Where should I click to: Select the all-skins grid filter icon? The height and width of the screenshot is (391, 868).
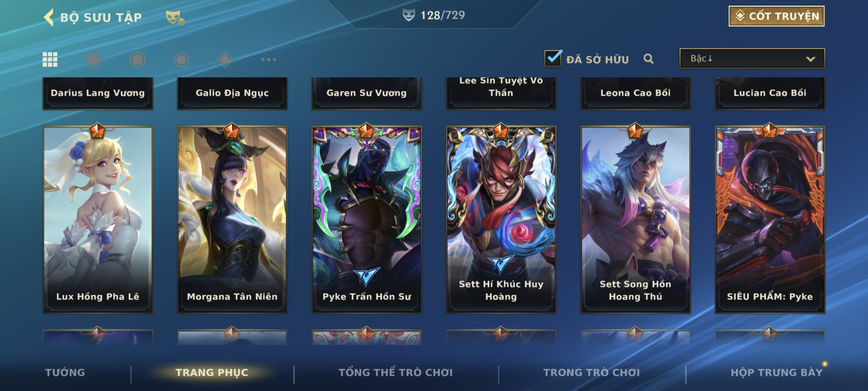(x=50, y=59)
